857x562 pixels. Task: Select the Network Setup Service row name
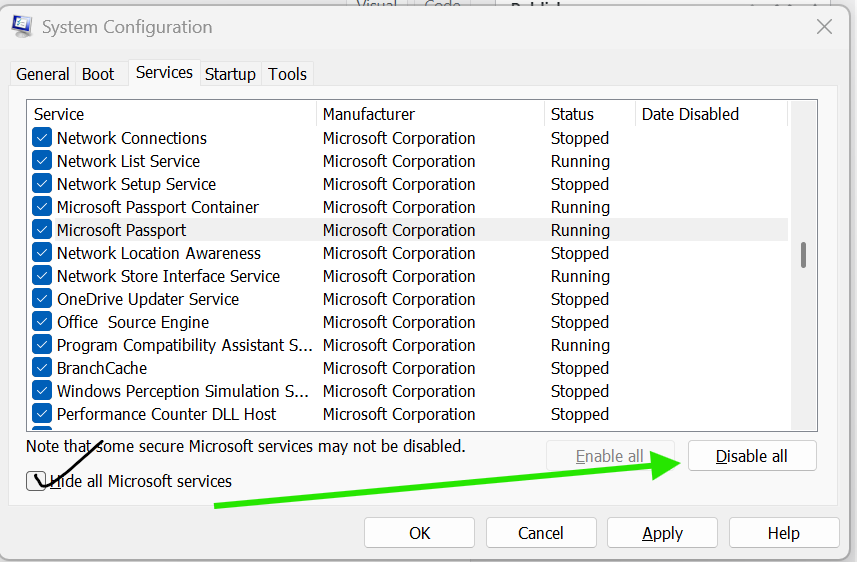pos(137,184)
